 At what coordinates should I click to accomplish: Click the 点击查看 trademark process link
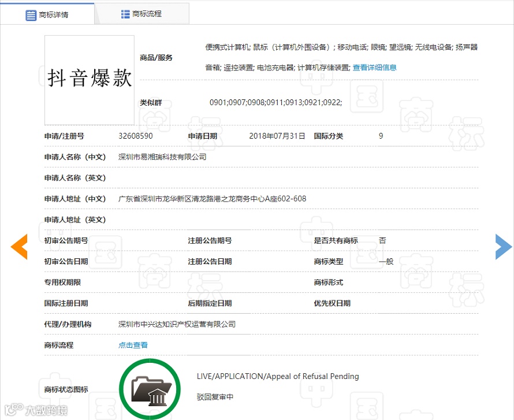[133, 345]
